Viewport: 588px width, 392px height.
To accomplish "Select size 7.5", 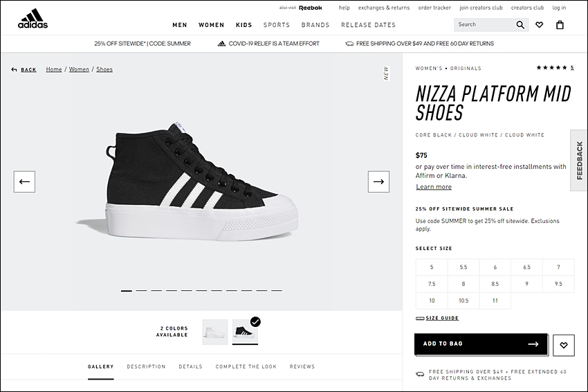I will pyautogui.click(x=432, y=284).
